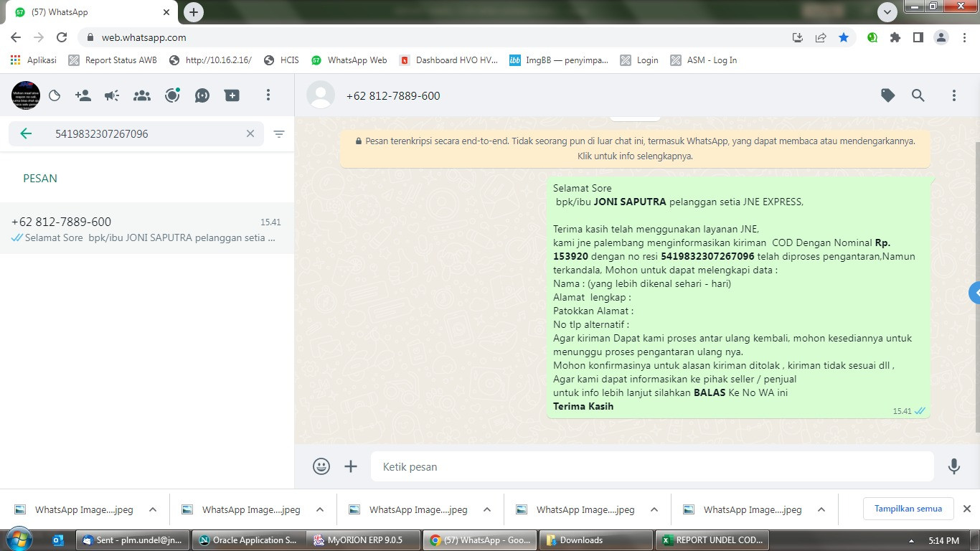Expand the second WhatsApp Image download options arrow
Viewport: 980px width, 551px height.
coord(320,509)
